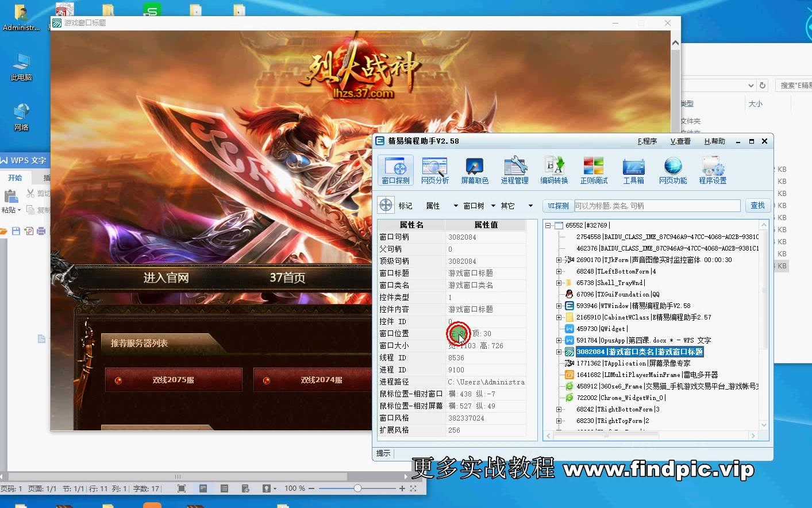Screen dimensions: 812x508
Task: Expand the 2690170 TJkForm tree node
Action: tap(559, 260)
